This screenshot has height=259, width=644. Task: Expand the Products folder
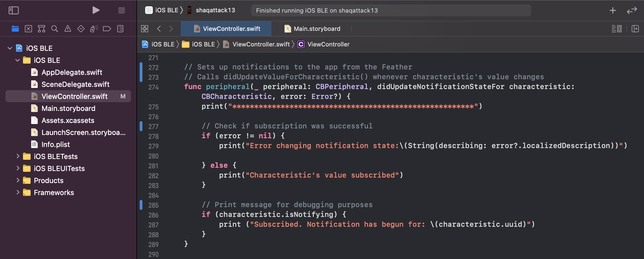pyautogui.click(x=18, y=180)
